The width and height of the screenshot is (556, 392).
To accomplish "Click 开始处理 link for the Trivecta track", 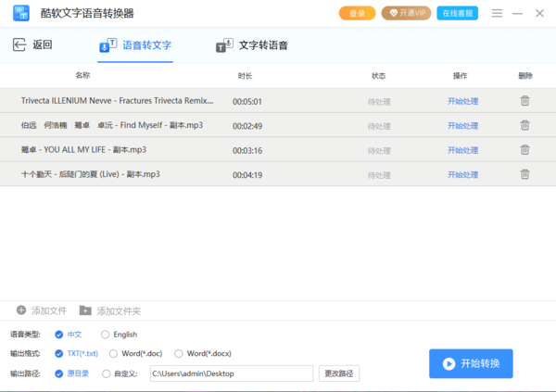I will point(462,101).
